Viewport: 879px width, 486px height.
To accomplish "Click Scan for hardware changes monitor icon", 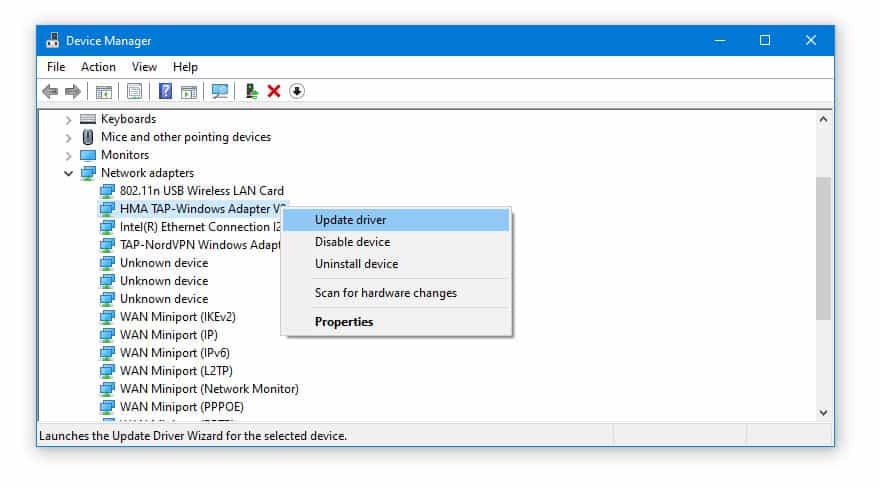I will (220, 91).
